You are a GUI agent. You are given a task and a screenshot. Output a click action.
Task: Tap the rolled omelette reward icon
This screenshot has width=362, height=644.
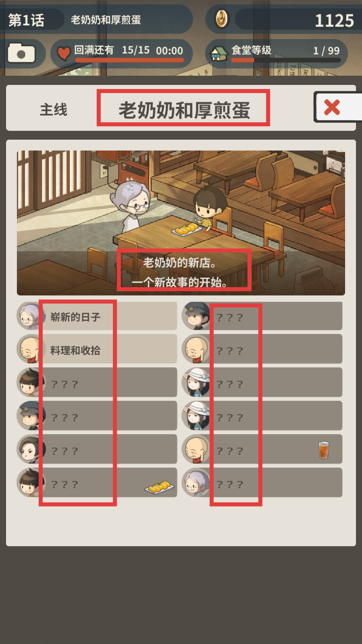[x=159, y=487]
